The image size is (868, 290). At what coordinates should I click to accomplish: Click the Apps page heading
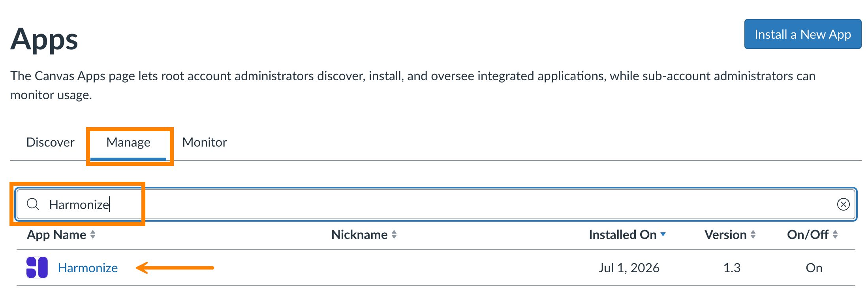click(x=44, y=40)
